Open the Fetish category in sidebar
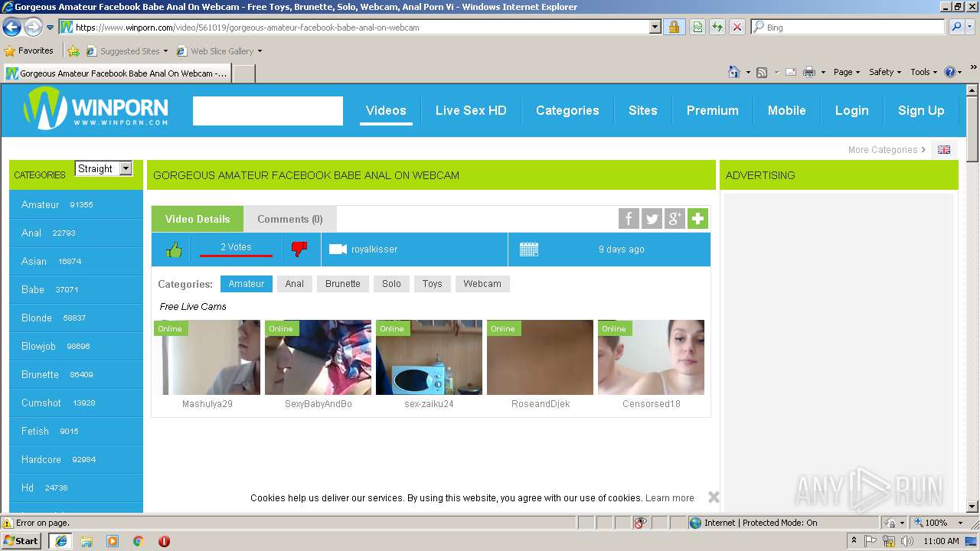Viewport: 980px width, 551px height. click(x=76, y=431)
